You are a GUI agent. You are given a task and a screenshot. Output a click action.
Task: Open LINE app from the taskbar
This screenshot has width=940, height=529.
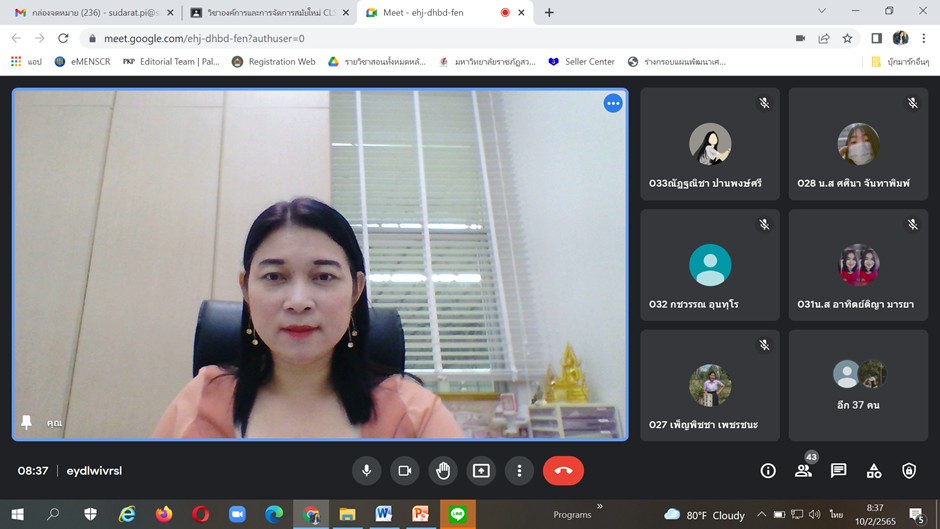(x=458, y=514)
